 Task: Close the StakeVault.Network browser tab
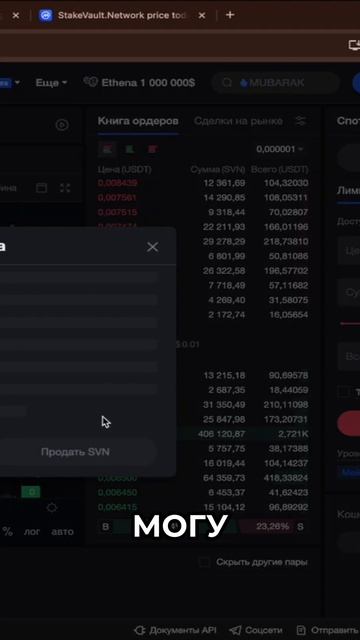[202, 16]
